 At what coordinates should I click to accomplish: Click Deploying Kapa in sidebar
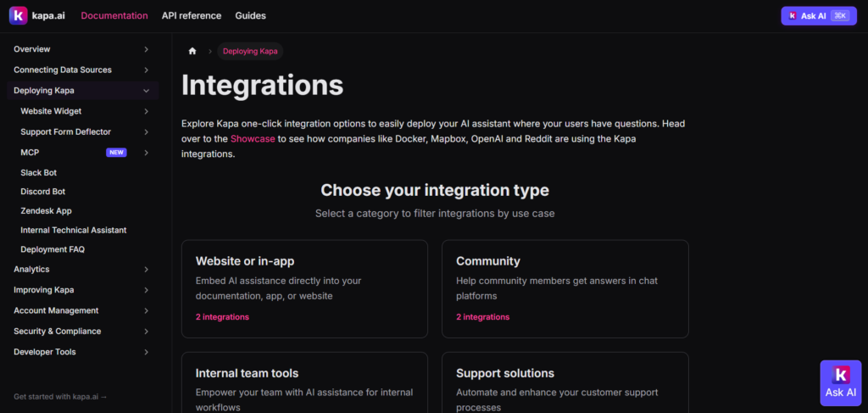[x=44, y=91]
